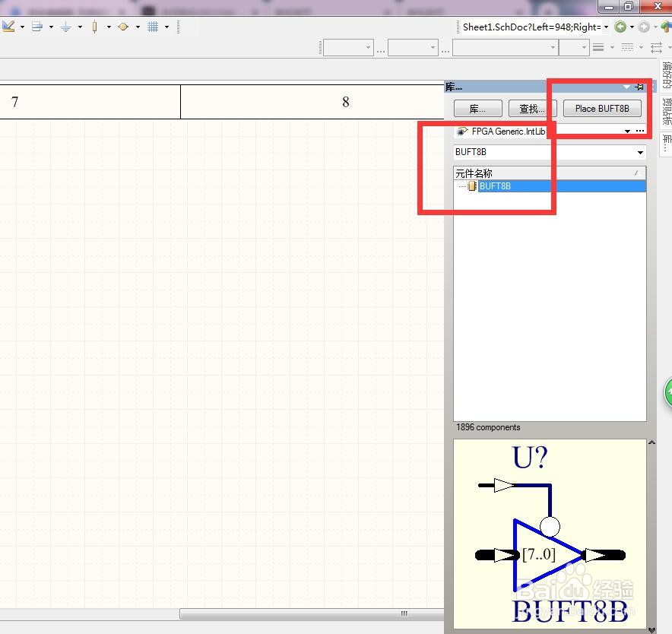Click the Libraries panel pin icon
This screenshot has width=672, height=634.
640,87
